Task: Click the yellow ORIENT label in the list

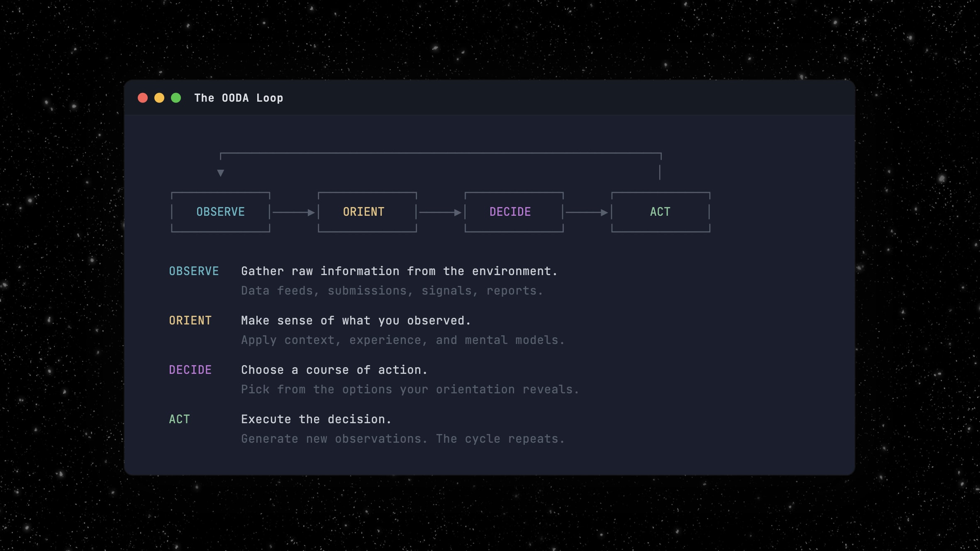Action: coord(190,320)
